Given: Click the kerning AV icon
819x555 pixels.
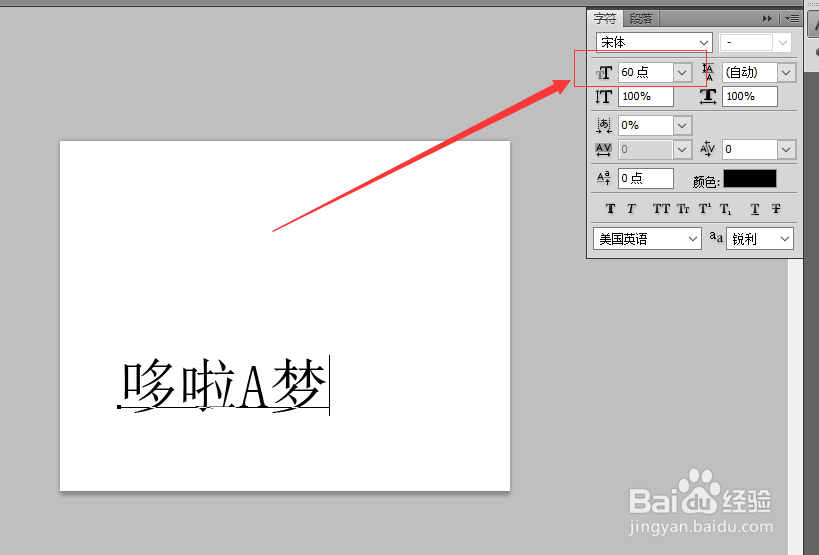Looking at the screenshot, I should pos(603,150).
